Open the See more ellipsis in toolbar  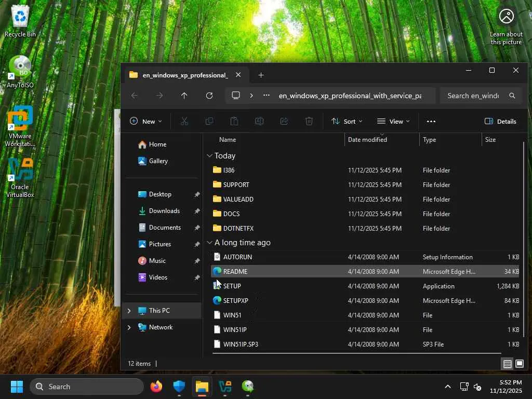click(x=431, y=121)
